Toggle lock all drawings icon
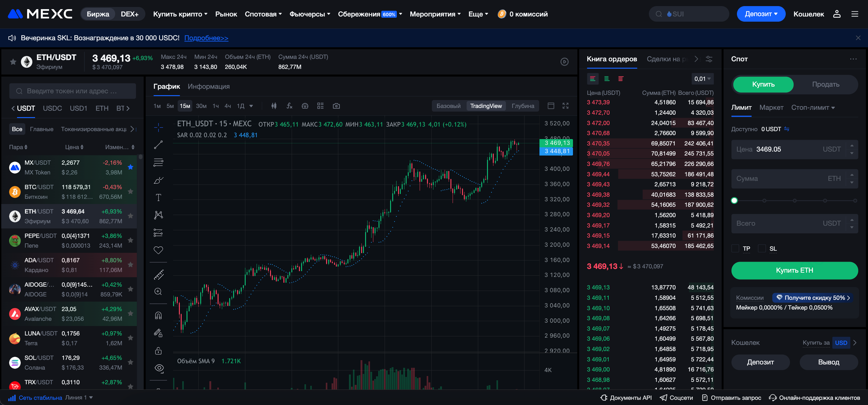 click(158, 350)
